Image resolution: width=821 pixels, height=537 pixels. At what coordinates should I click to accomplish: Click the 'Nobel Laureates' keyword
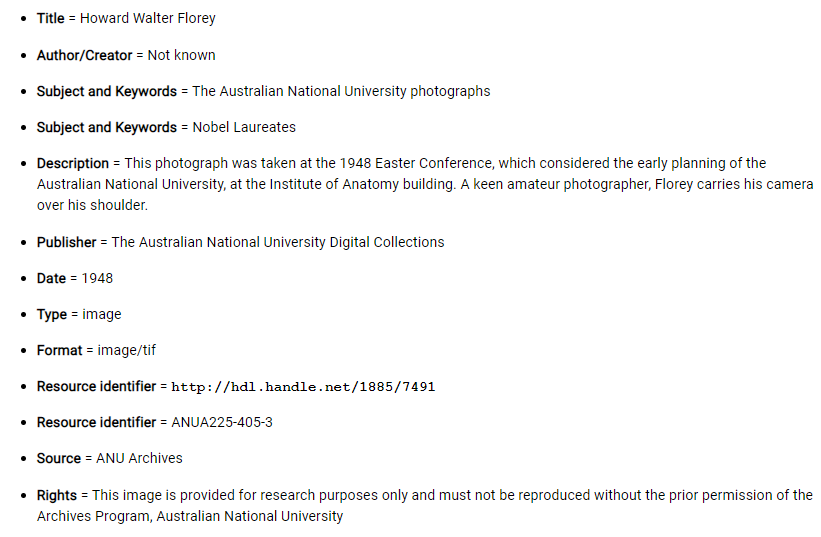(244, 127)
